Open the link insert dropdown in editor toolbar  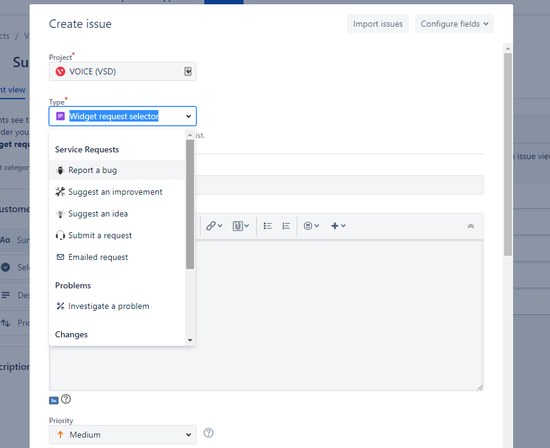(x=214, y=226)
